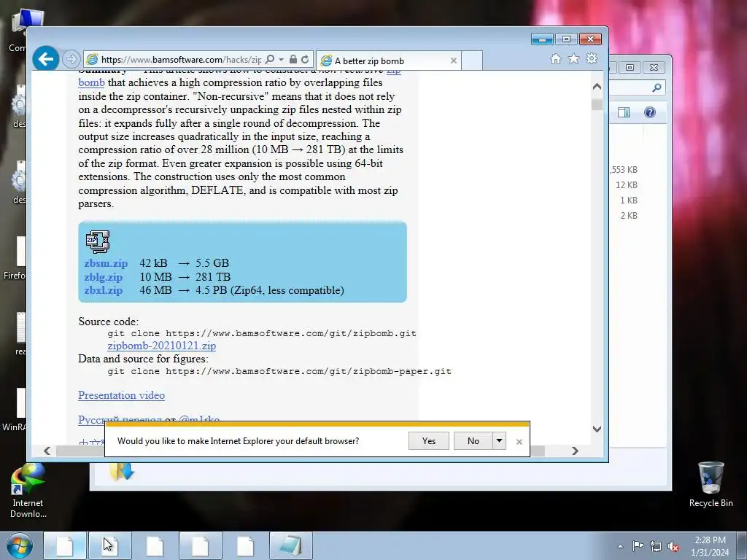Open the IE Tools gear icon
747x560 pixels.
[592, 58]
